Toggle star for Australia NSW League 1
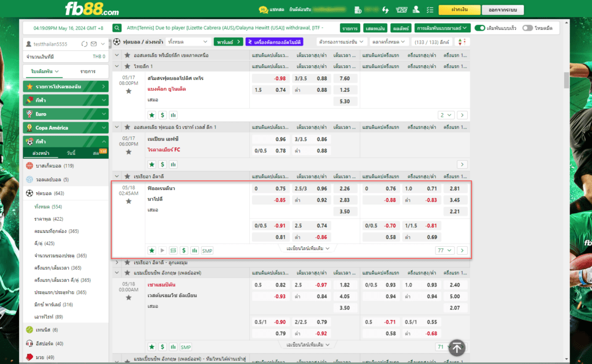Image resolution: width=592 pixels, height=364 pixels. pyautogui.click(x=127, y=127)
